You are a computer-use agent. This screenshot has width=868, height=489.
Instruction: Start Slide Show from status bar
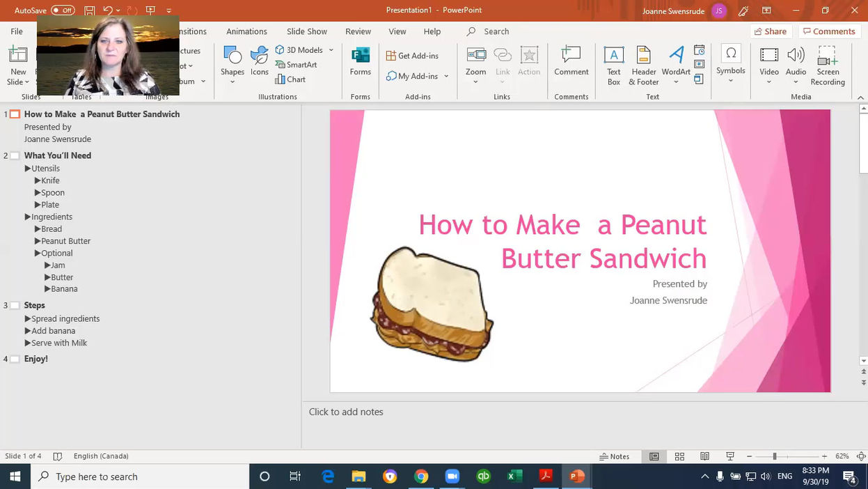point(730,456)
